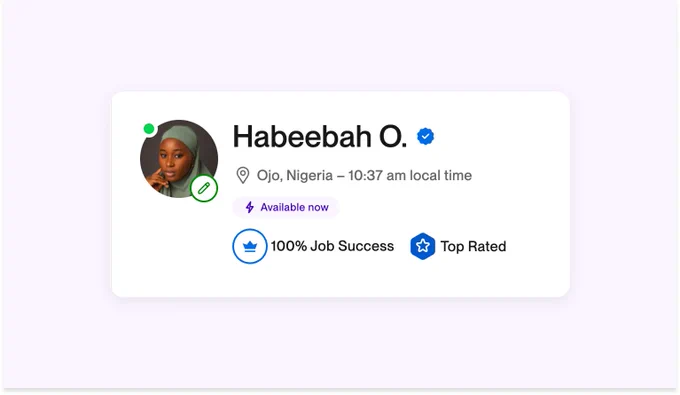The image size is (680, 395).
Task: Click the 100% percentage figure
Action: [x=289, y=246]
